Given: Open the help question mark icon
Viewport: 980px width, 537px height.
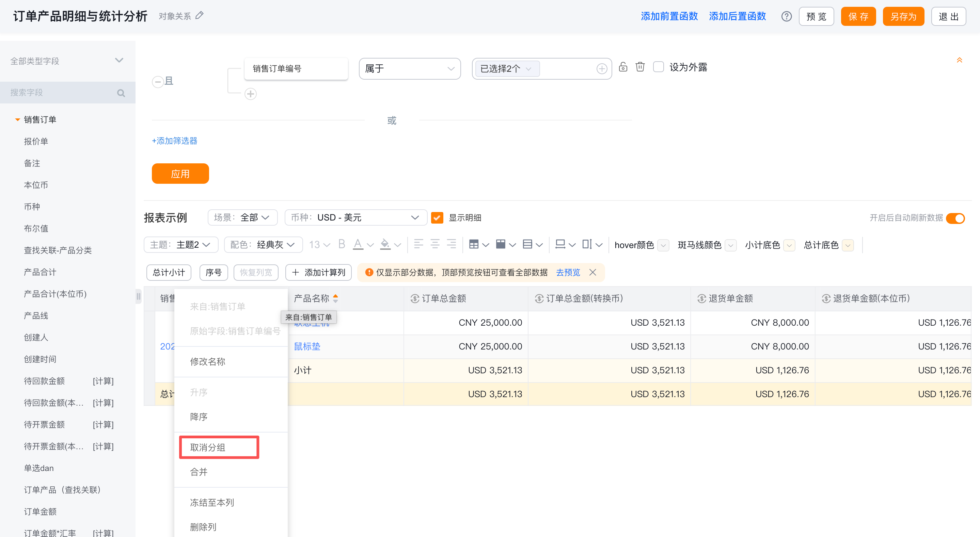Looking at the screenshot, I should (x=786, y=16).
